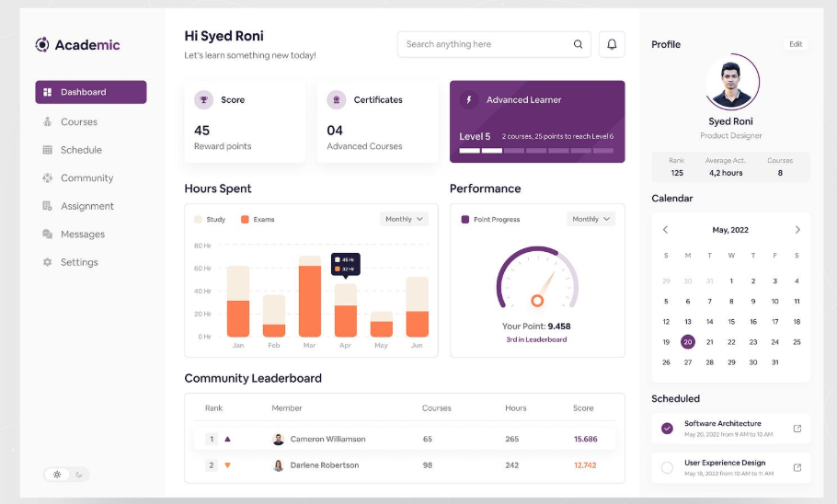Select May 1 on the calendar
The height and width of the screenshot is (504, 837).
tap(731, 281)
